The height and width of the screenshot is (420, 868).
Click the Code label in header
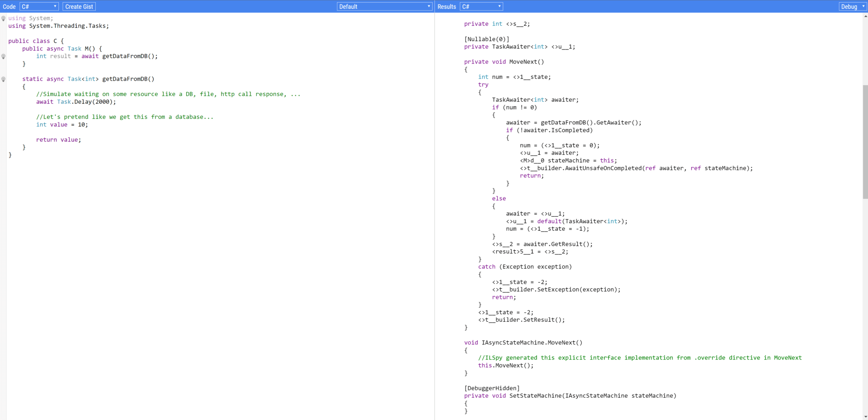[9, 6]
